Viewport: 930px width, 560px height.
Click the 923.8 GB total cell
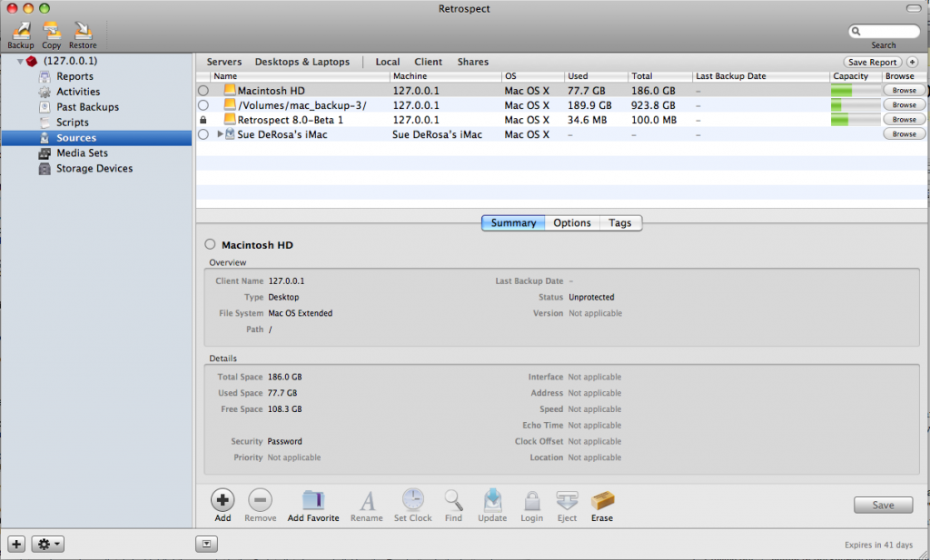[653, 105]
